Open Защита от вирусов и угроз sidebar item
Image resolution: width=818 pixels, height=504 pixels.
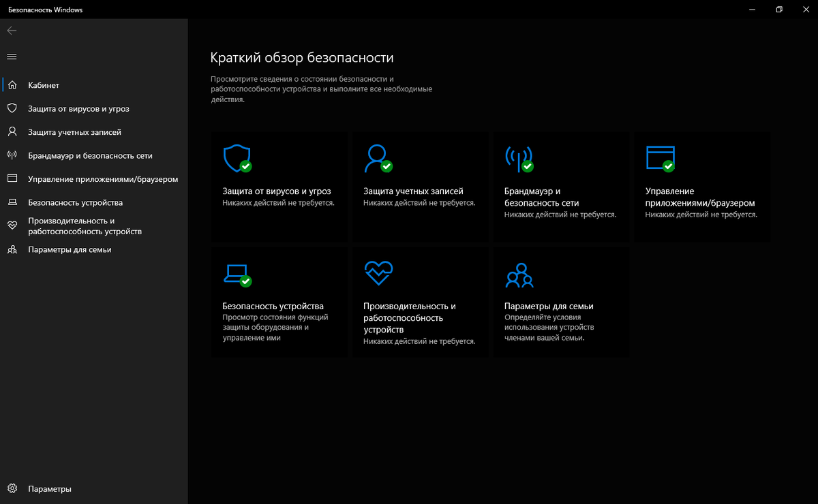[x=94, y=108]
